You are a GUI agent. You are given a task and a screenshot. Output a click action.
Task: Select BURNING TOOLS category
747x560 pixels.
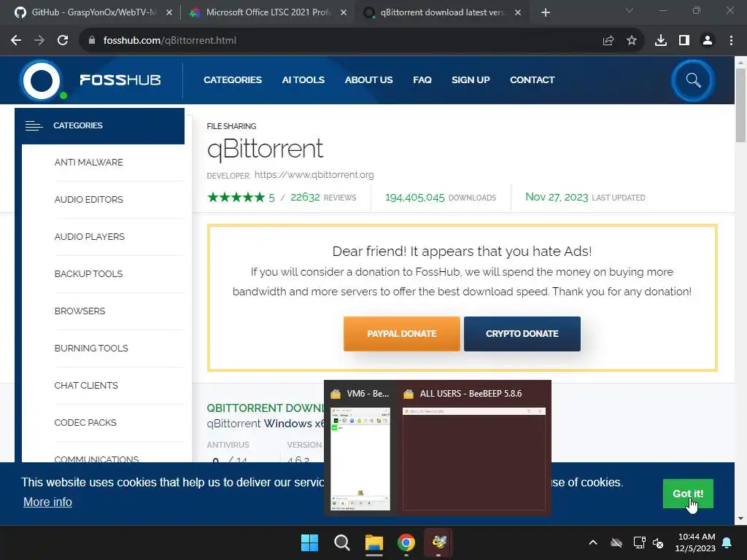point(91,348)
